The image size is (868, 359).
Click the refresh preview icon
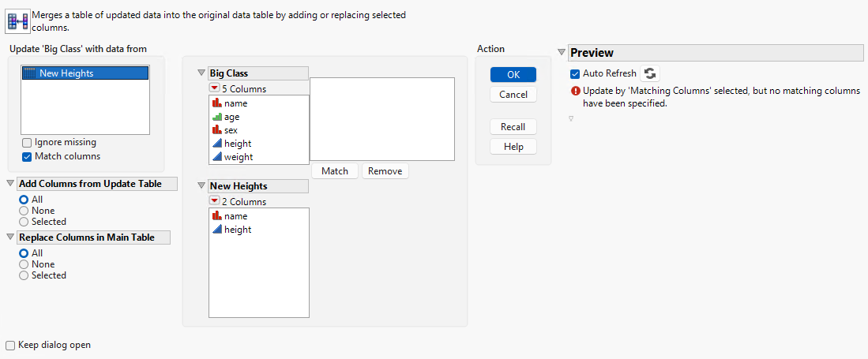point(648,73)
